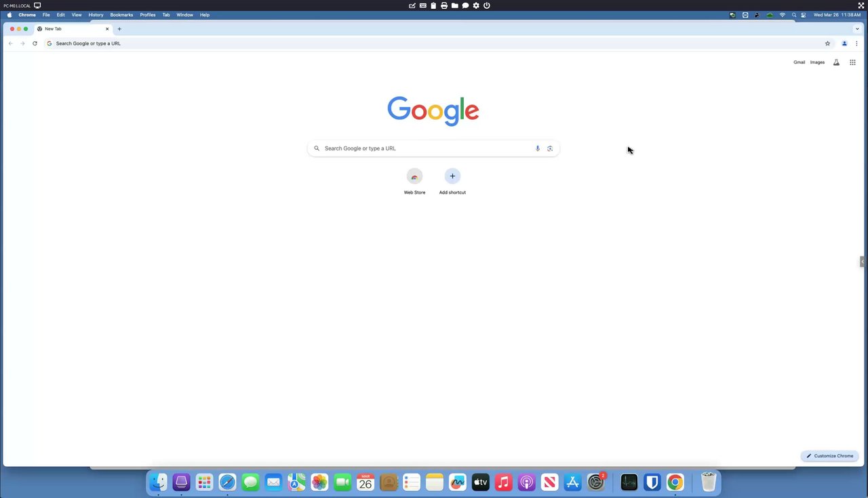Open the Google apps grid icon
The height and width of the screenshot is (498, 868).
click(x=852, y=62)
